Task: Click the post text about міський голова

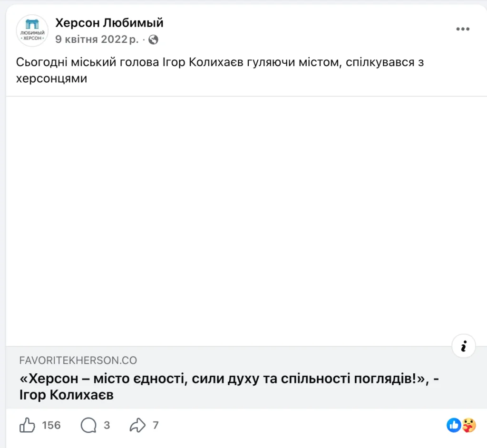Action: click(220, 70)
